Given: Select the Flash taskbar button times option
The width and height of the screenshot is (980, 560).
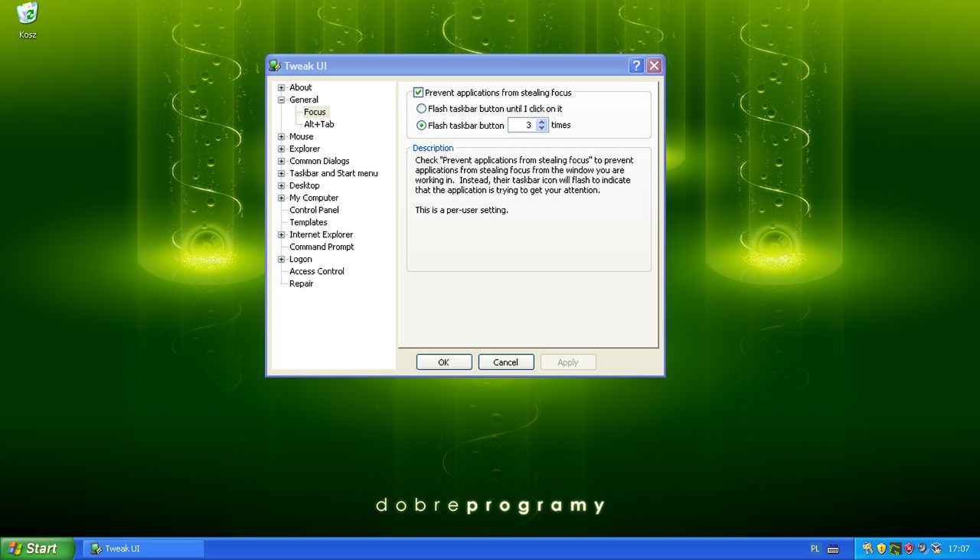Looking at the screenshot, I should 422,125.
